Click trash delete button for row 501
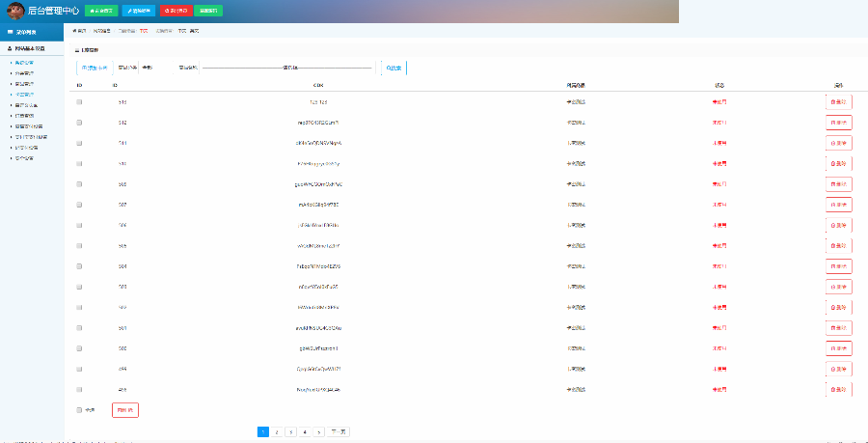Viewport: 868px width, 443px height. point(839,328)
